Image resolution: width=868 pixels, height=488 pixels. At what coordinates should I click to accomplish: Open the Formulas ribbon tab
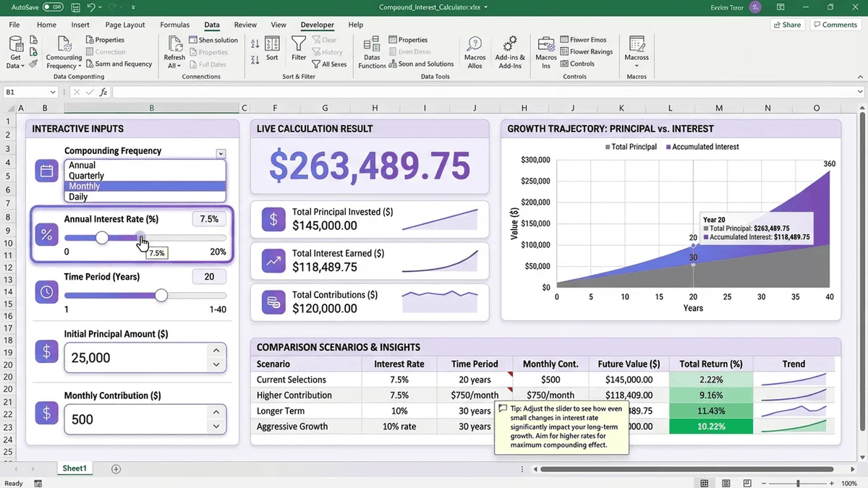[x=174, y=25]
